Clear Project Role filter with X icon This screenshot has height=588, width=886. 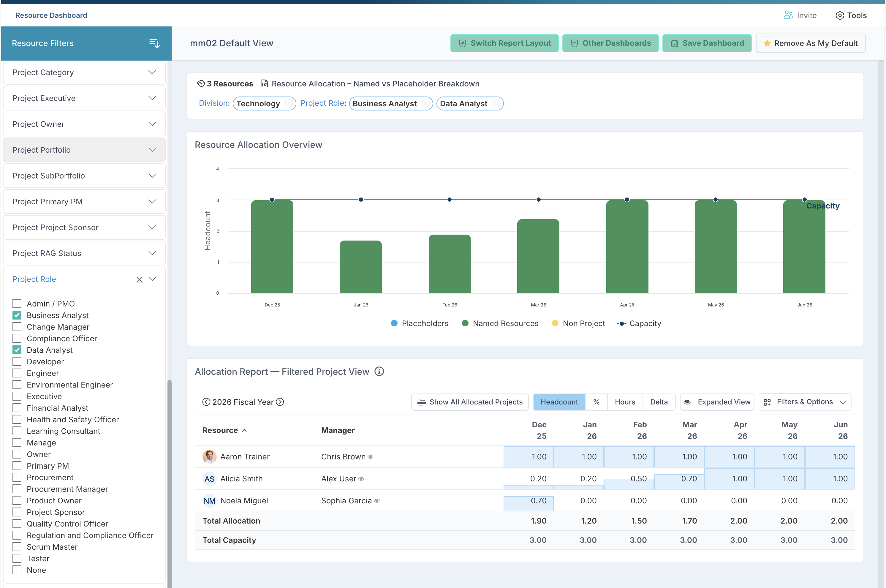click(x=140, y=279)
